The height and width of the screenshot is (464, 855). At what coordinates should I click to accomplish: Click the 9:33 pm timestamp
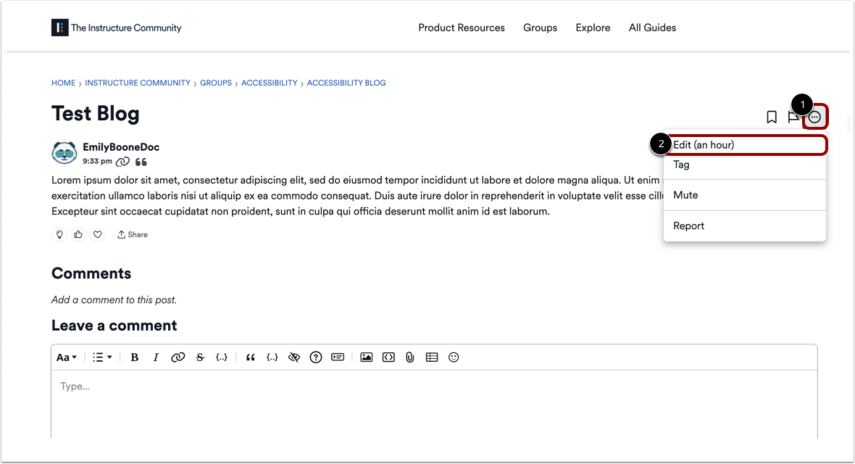[97, 161]
